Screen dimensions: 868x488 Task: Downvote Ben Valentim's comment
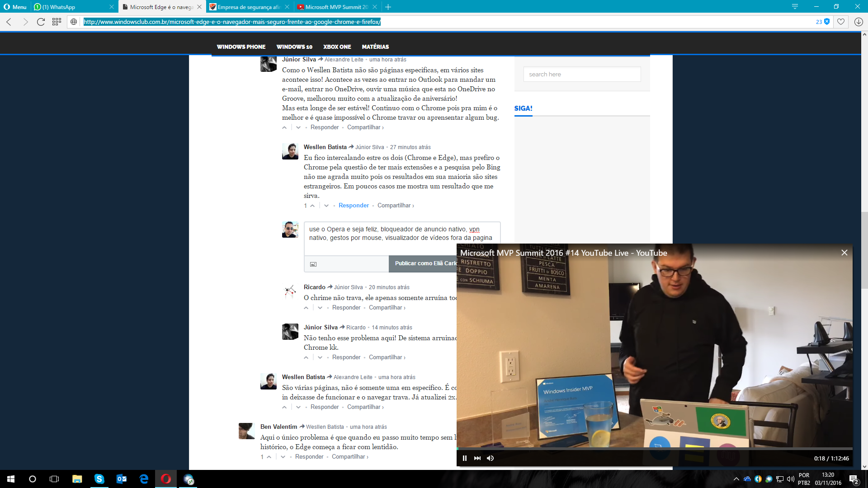pos(283,457)
